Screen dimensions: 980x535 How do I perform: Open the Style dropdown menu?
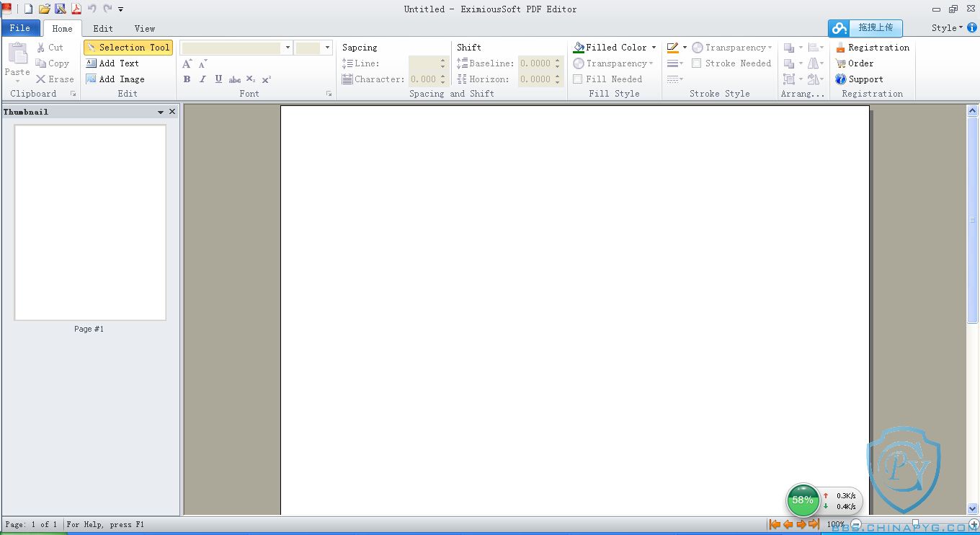(x=947, y=28)
